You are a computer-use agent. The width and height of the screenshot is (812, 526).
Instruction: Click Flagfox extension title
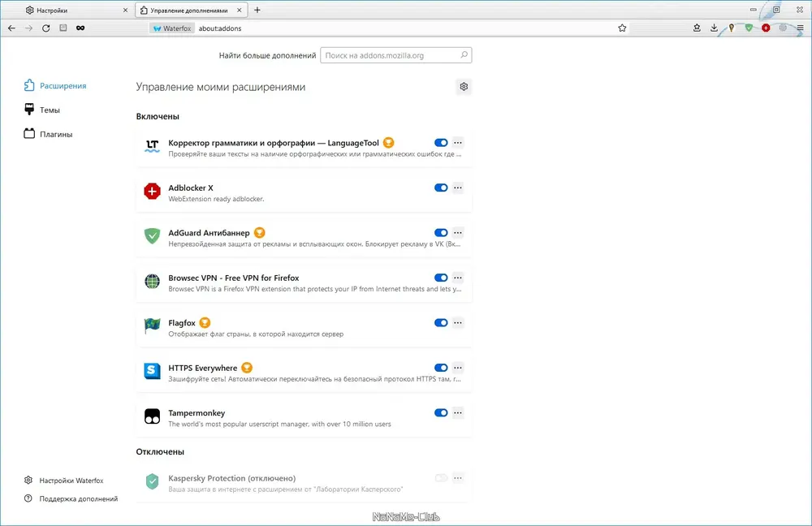point(182,323)
